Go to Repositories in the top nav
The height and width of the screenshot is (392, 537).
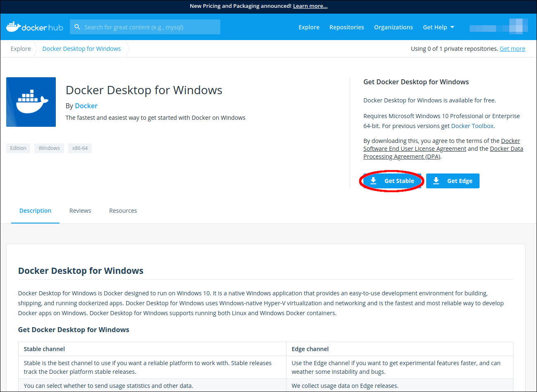click(347, 27)
